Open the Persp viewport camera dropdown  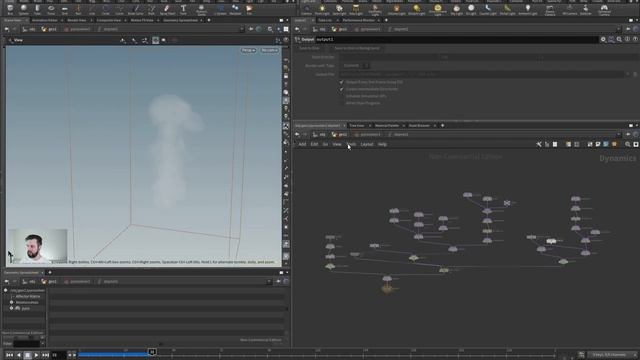point(248,50)
